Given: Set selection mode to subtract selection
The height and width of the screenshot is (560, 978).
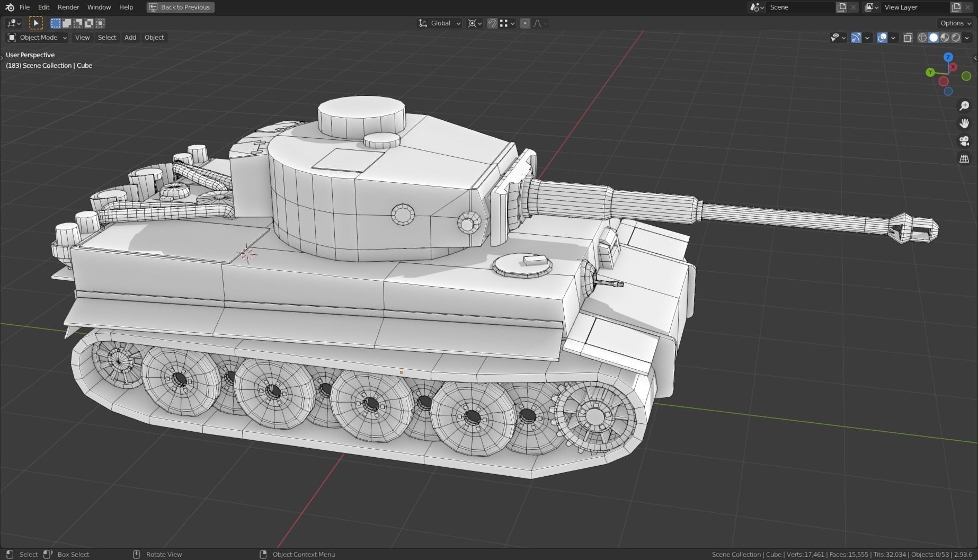Looking at the screenshot, I should [x=78, y=23].
